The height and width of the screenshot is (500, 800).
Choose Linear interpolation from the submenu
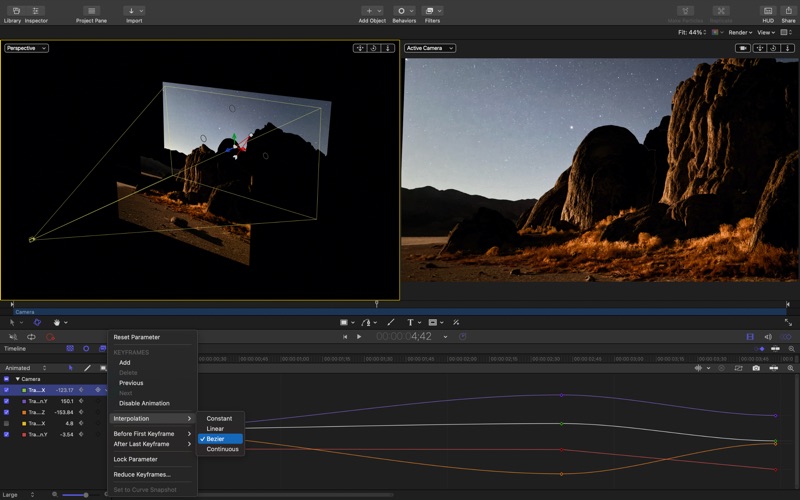coord(215,429)
